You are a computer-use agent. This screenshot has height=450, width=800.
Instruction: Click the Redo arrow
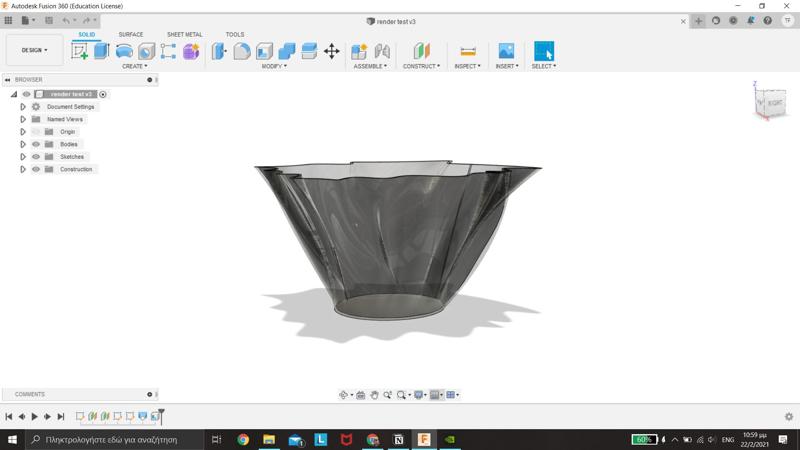click(86, 20)
